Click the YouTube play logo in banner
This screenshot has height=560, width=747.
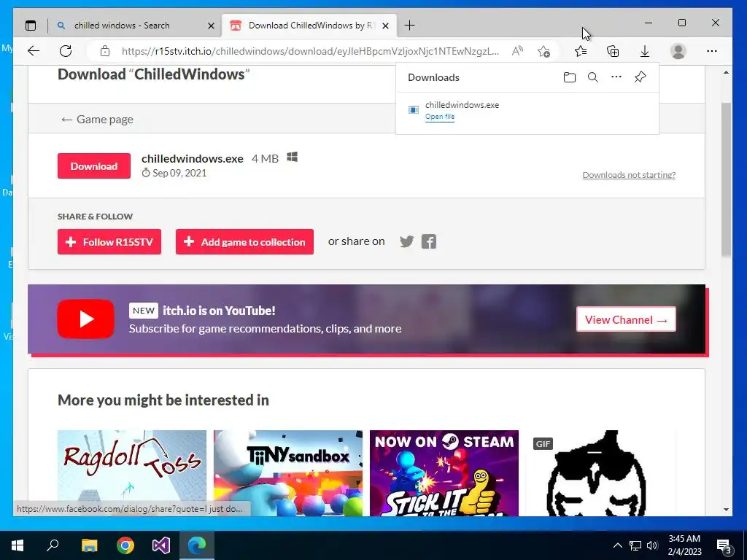86,319
